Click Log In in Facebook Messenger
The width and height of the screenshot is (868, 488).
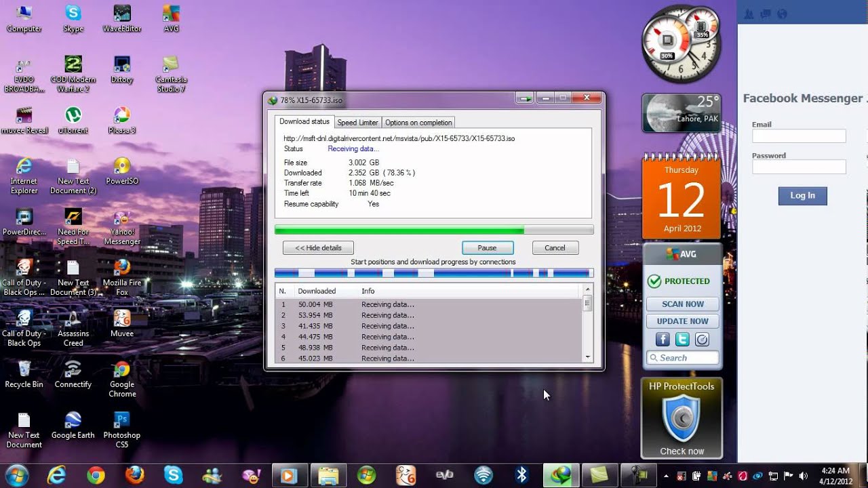802,196
